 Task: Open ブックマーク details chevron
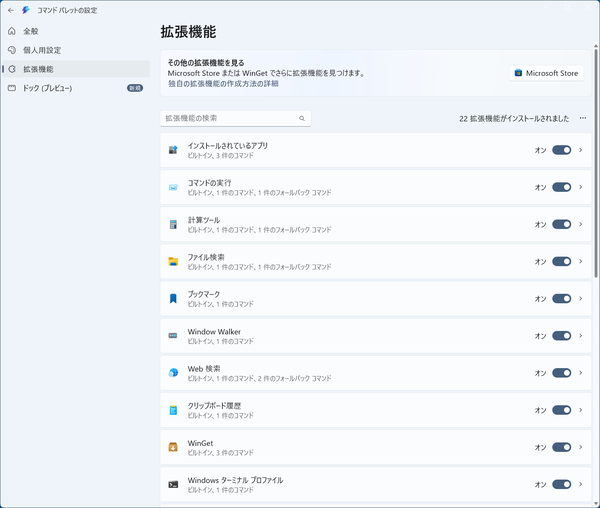pyautogui.click(x=581, y=298)
